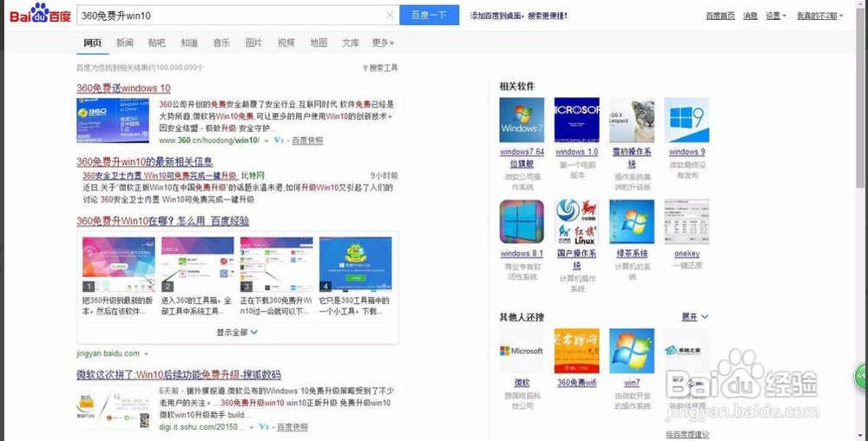The image size is (868, 441).
Task: Click the Baidu logo
Action: pyautogui.click(x=40, y=14)
